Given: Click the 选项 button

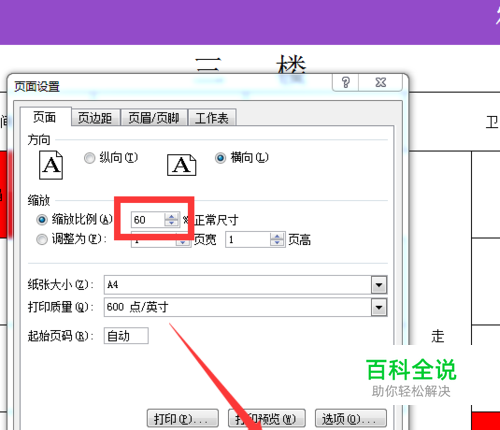Looking at the screenshot, I should click(x=351, y=419).
